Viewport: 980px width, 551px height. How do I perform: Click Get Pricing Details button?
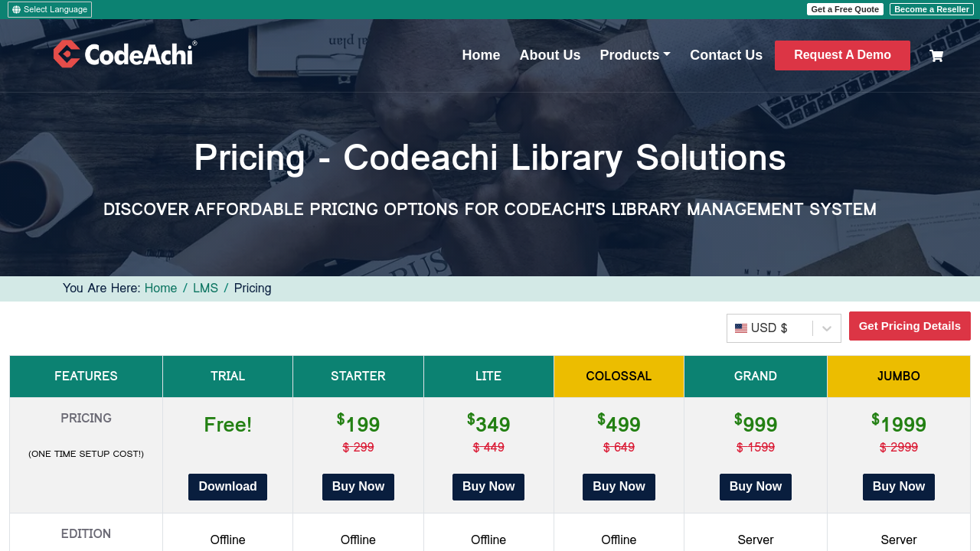tap(910, 326)
